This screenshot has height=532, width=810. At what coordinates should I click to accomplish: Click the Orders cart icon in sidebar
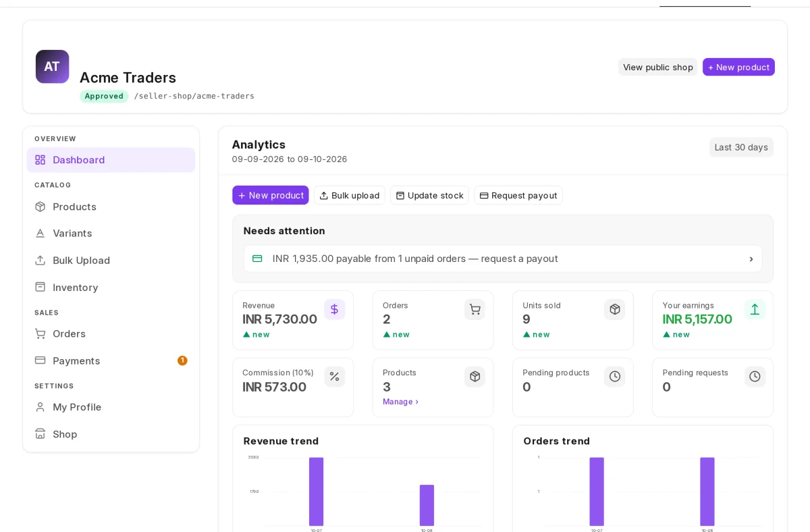pos(40,334)
